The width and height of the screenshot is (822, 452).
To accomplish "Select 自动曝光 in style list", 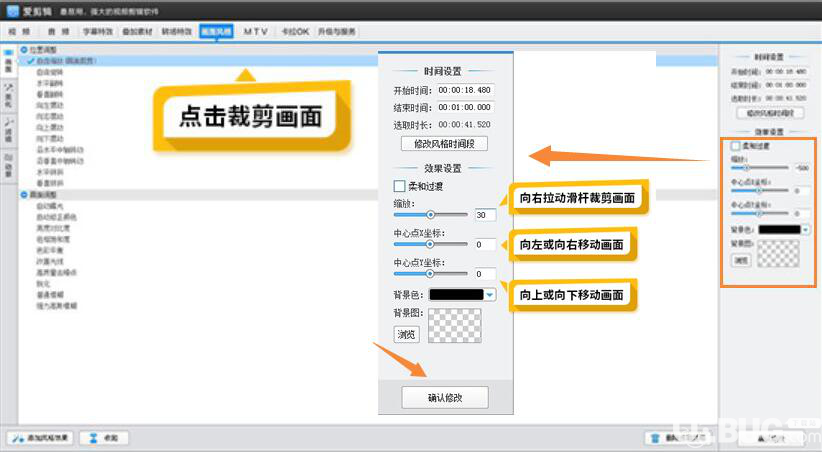I will click(x=50, y=206).
